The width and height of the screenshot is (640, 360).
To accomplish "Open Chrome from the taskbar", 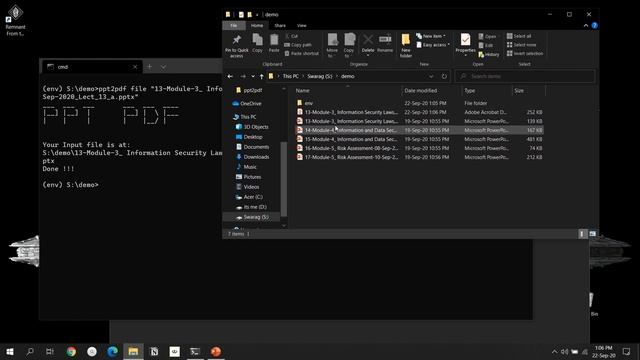I will point(71,351).
